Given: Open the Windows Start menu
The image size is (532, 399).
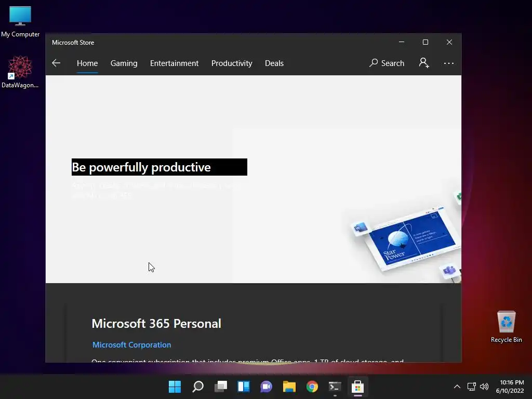Looking at the screenshot, I should point(175,387).
